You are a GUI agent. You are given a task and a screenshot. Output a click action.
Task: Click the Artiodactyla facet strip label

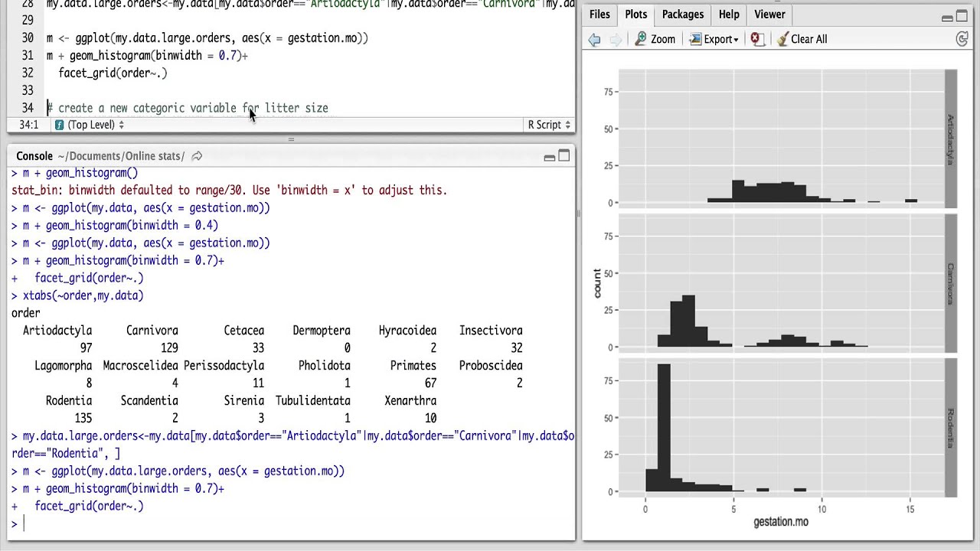(x=950, y=139)
